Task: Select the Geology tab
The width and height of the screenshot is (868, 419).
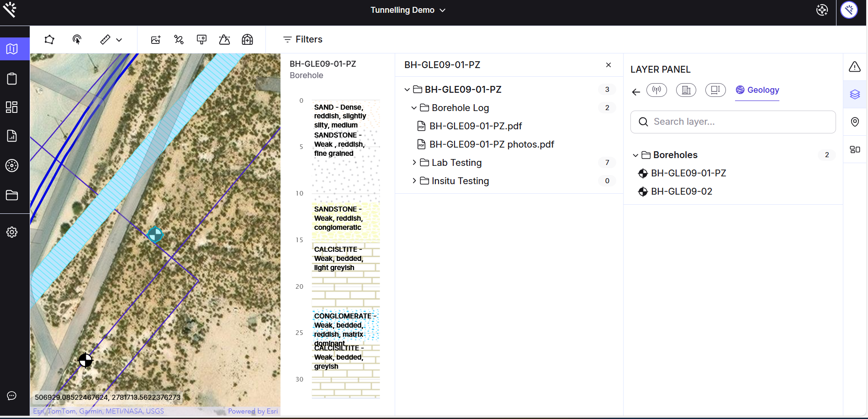Action: click(757, 90)
